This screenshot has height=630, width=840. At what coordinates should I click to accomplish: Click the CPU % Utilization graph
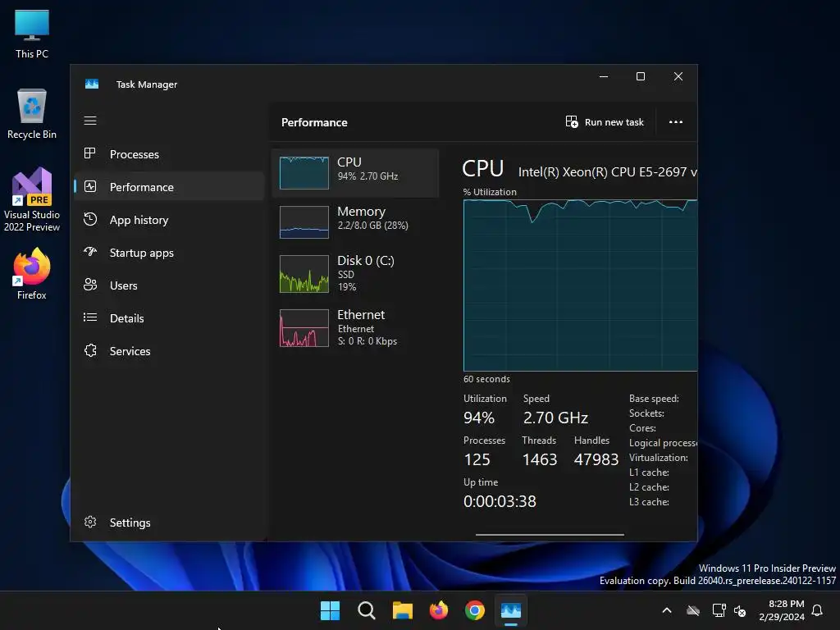580,285
